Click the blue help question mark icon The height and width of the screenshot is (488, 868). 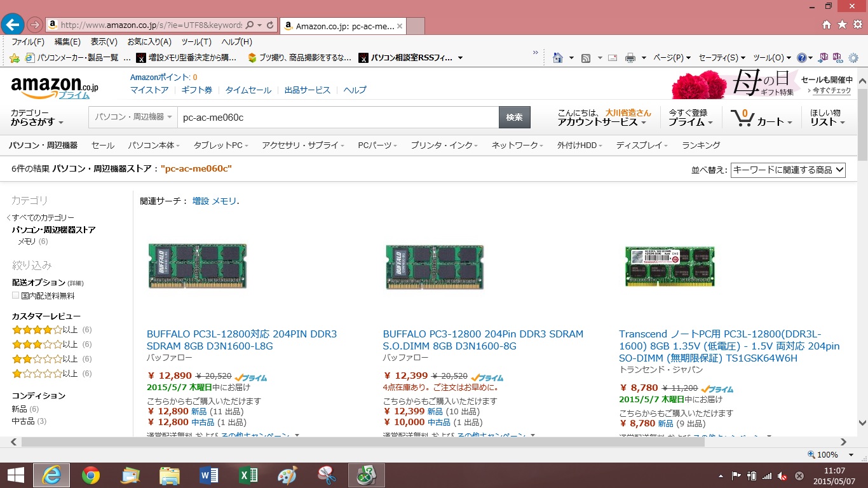[x=802, y=58]
